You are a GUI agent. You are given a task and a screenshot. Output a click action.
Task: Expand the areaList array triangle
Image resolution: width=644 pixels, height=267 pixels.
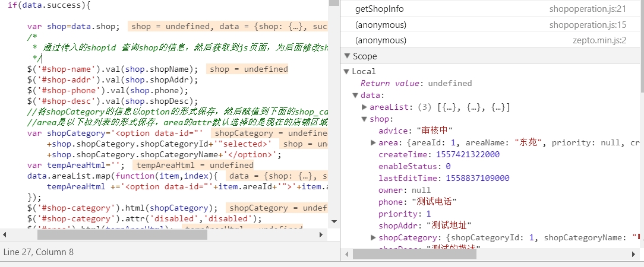click(364, 107)
